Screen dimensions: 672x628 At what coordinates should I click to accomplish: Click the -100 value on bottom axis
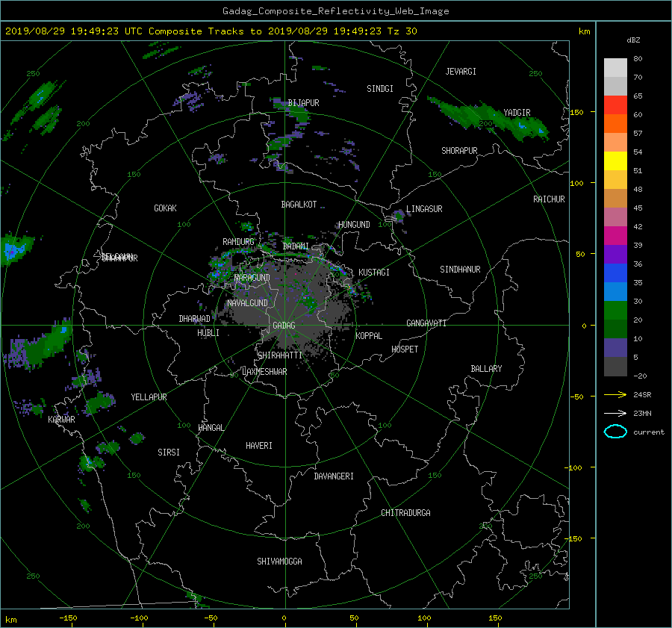point(139,618)
